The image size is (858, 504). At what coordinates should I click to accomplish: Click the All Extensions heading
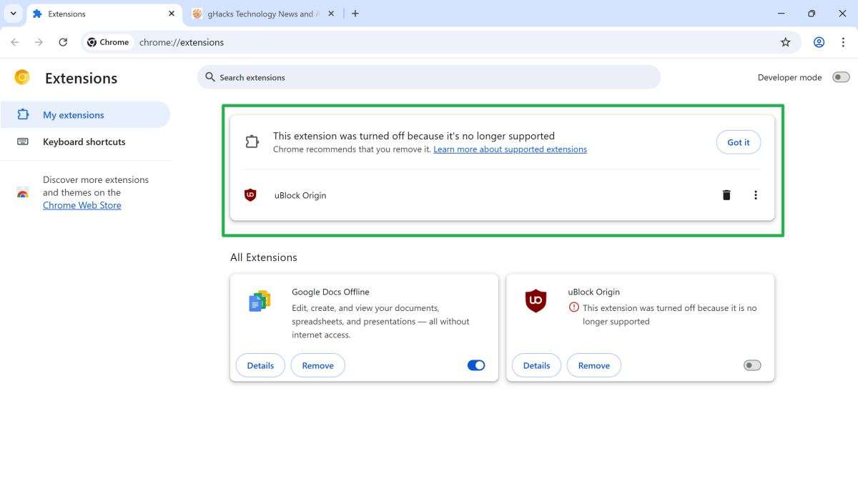point(264,257)
